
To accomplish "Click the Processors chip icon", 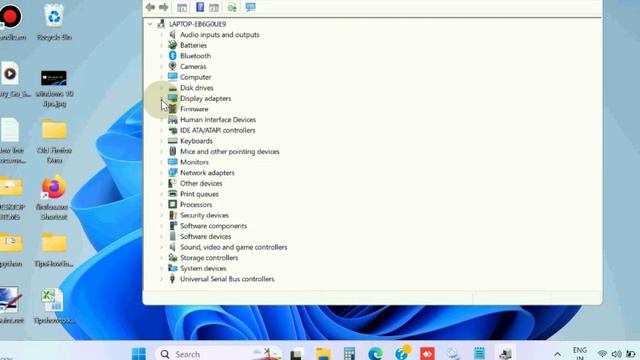I will point(173,204).
